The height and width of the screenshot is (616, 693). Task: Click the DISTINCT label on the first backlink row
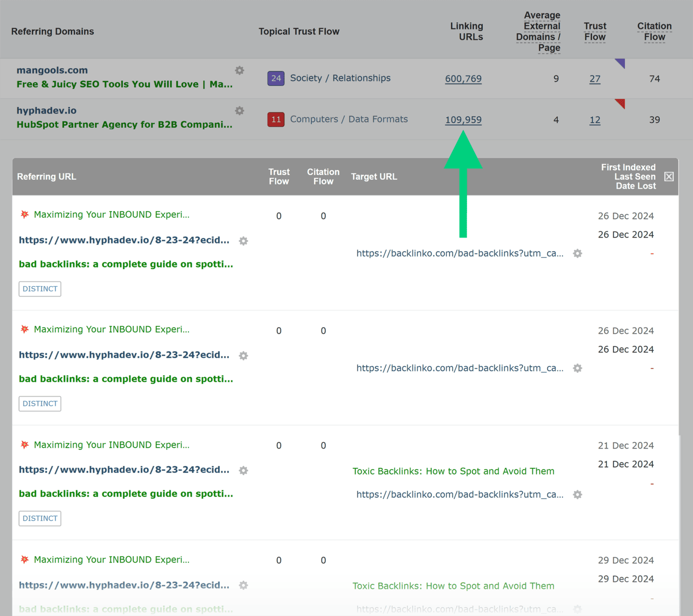pyautogui.click(x=40, y=289)
